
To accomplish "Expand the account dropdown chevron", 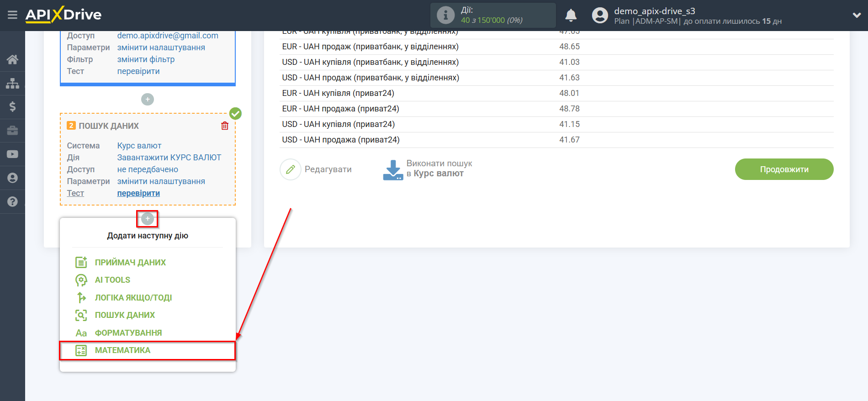I will coord(857,15).
